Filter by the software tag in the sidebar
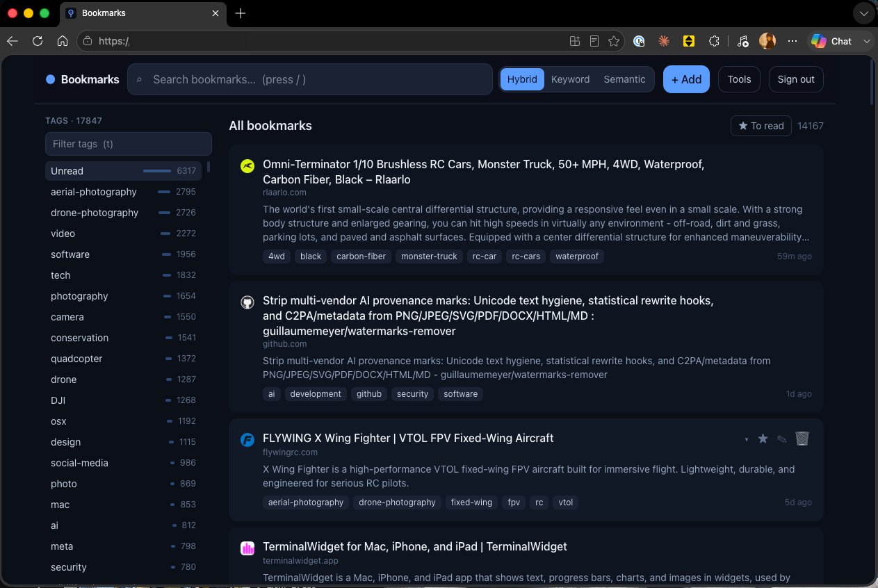 pyautogui.click(x=124, y=254)
